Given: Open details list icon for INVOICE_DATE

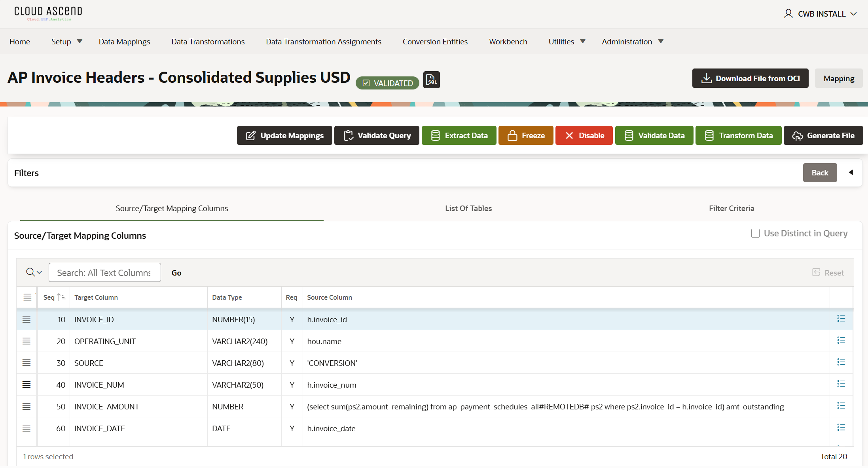Looking at the screenshot, I should click(841, 428).
